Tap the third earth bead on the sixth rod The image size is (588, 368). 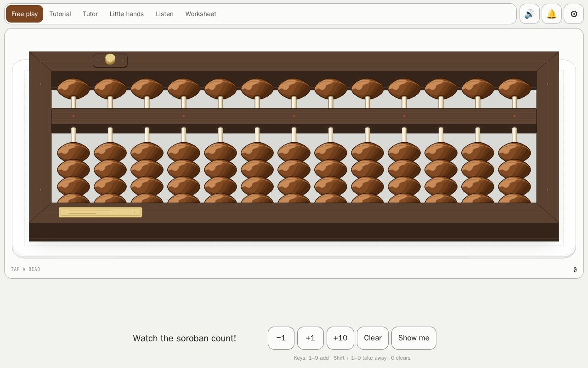coord(257,186)
